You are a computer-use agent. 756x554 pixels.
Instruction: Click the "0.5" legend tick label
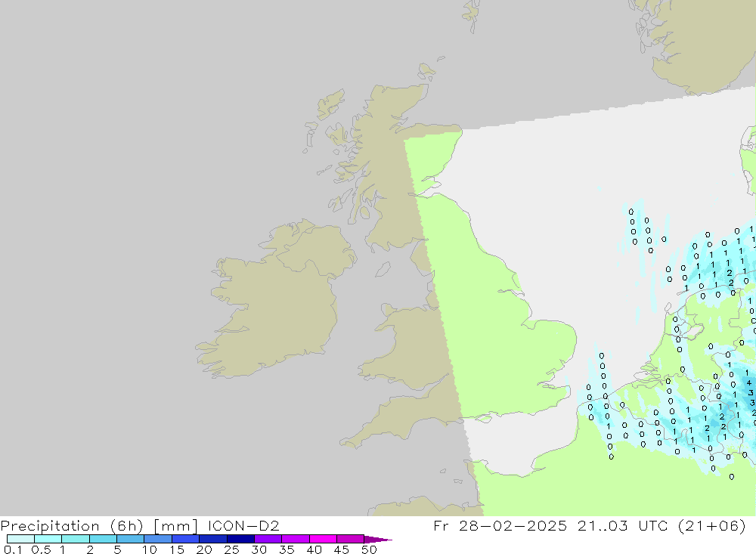click(41, 549)
